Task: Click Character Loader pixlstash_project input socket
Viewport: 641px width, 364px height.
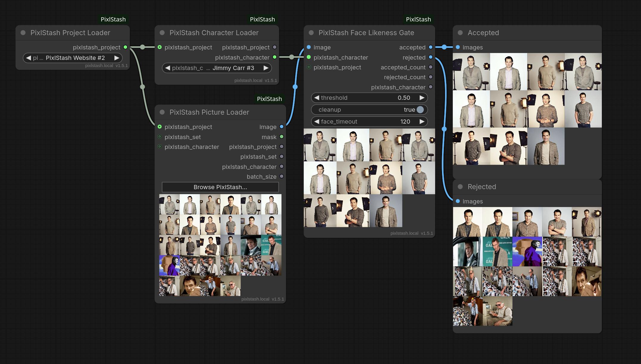Action: pos(160,47)
